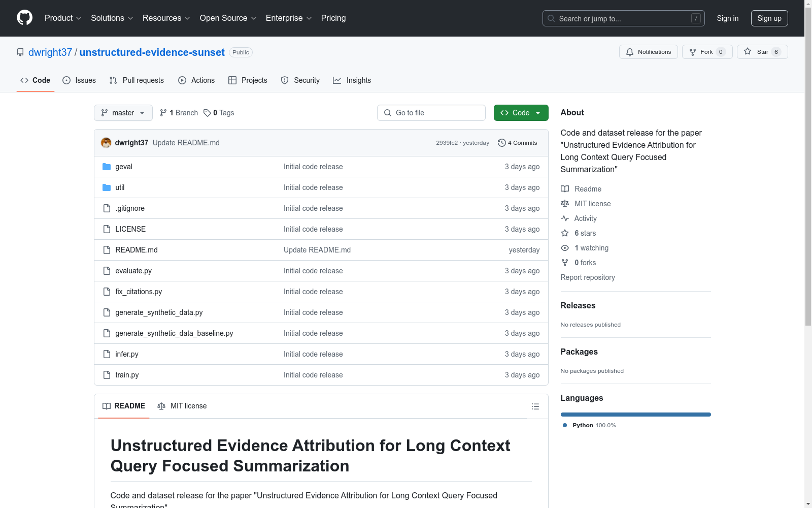The width and height of the screenshot is (812, 508).
Task: Click the Sign up button
Action: [769, 18]
